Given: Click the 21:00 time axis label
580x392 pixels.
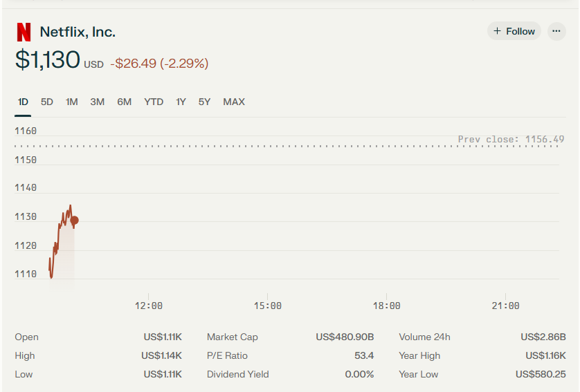Looking at the screenshot, I should (x=505, y=306).
